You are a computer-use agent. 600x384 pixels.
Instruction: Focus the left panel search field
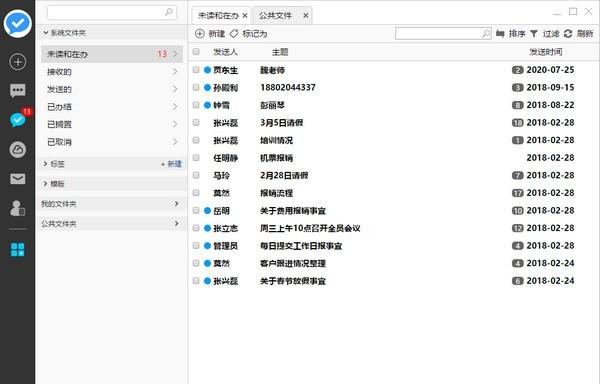pyautogui.click(x=112, y=12)
